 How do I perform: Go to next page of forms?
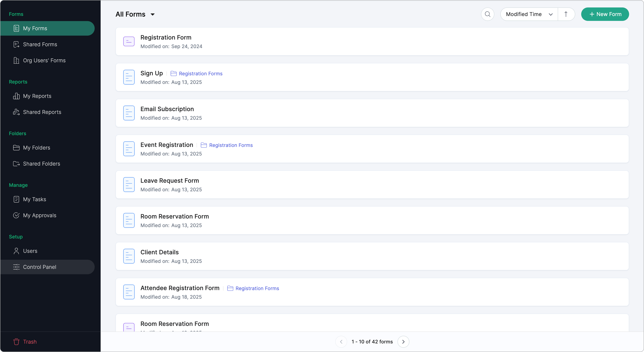403,342
